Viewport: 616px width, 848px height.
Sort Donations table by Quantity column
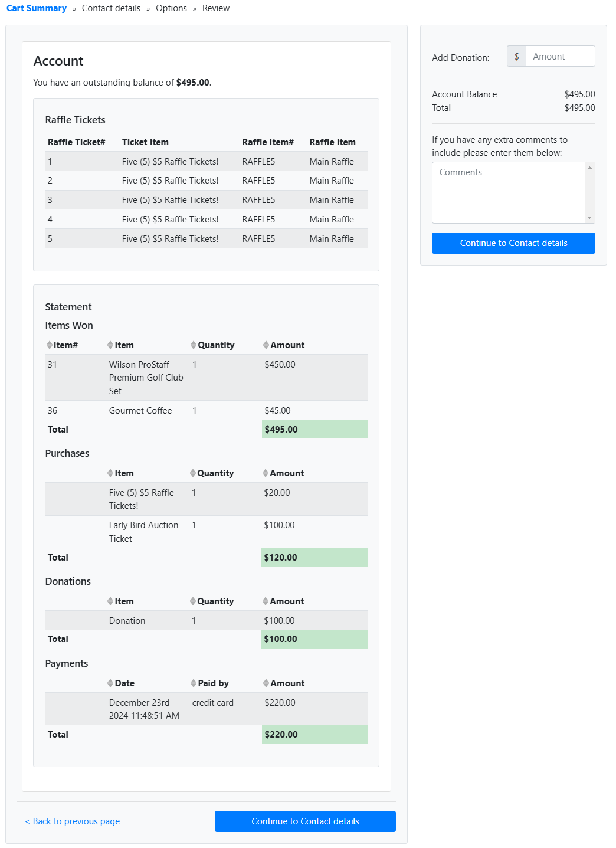(x=212, y=601)
